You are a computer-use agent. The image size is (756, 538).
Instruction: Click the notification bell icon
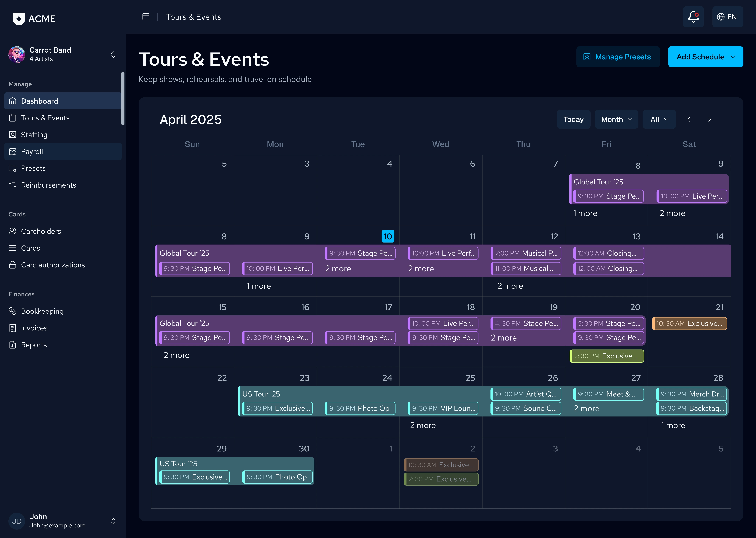coord(693,17)
